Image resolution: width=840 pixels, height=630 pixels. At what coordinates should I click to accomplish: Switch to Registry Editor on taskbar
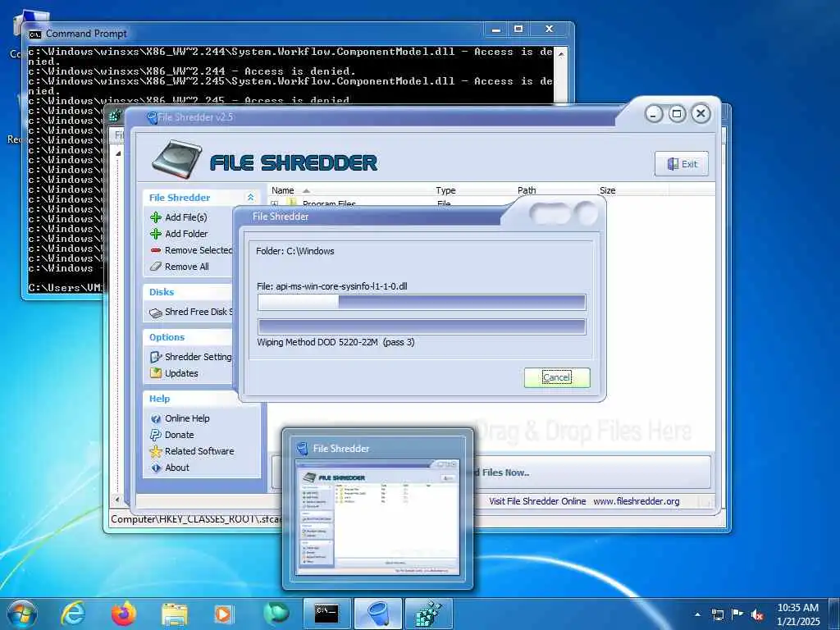pos(429,614)
